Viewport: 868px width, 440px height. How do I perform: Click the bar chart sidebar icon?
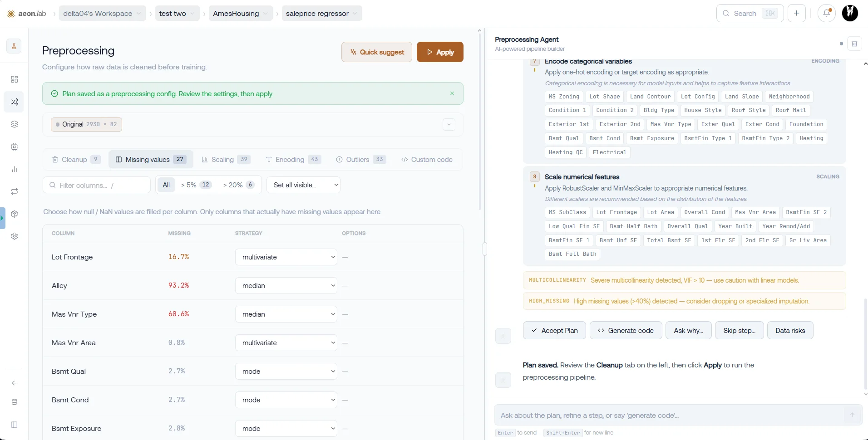14,169
